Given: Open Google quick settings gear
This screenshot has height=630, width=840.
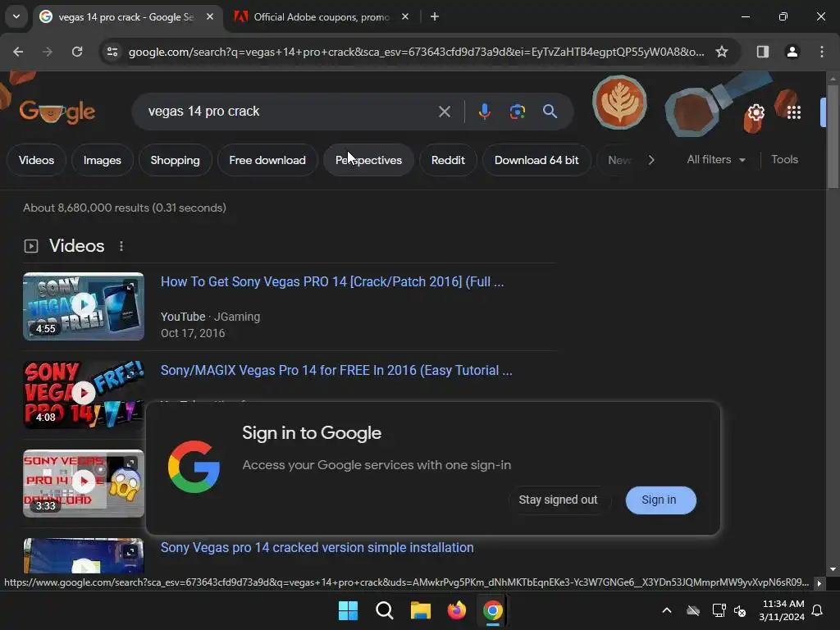Looking at the screenshot, I should [x=756, y=112].
